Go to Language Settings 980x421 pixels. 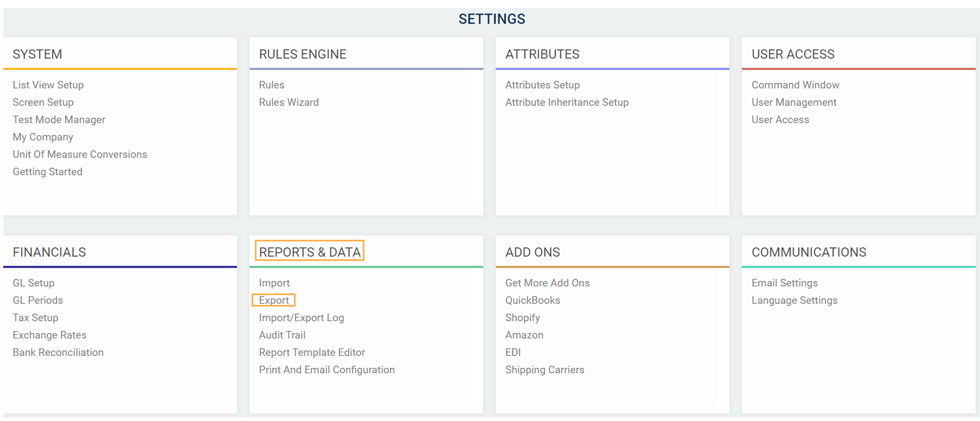coord(795,301)
